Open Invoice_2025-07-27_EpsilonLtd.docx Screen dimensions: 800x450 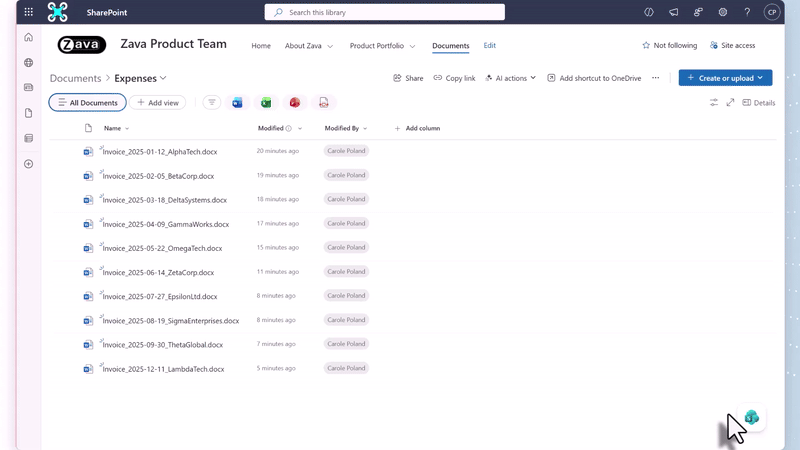click(160, 296)
